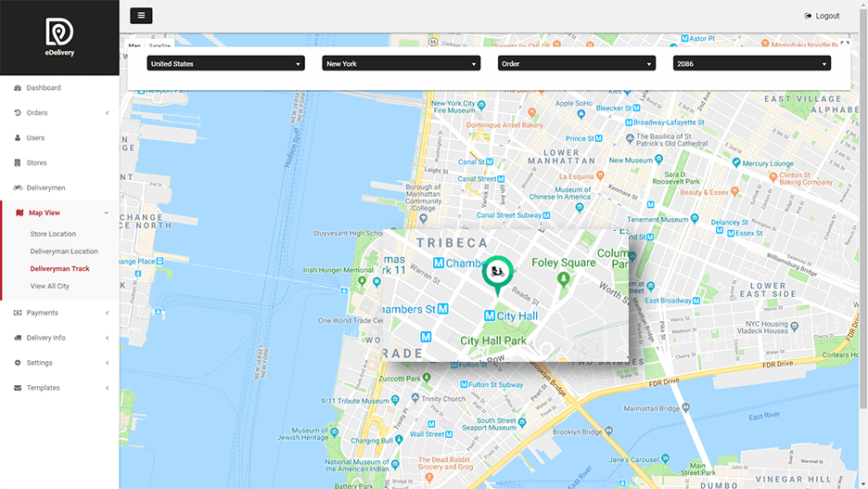This screenshot has height=489, width=868.
Task: Open the United States country dropdown
Action: click(x=226, y=64)
